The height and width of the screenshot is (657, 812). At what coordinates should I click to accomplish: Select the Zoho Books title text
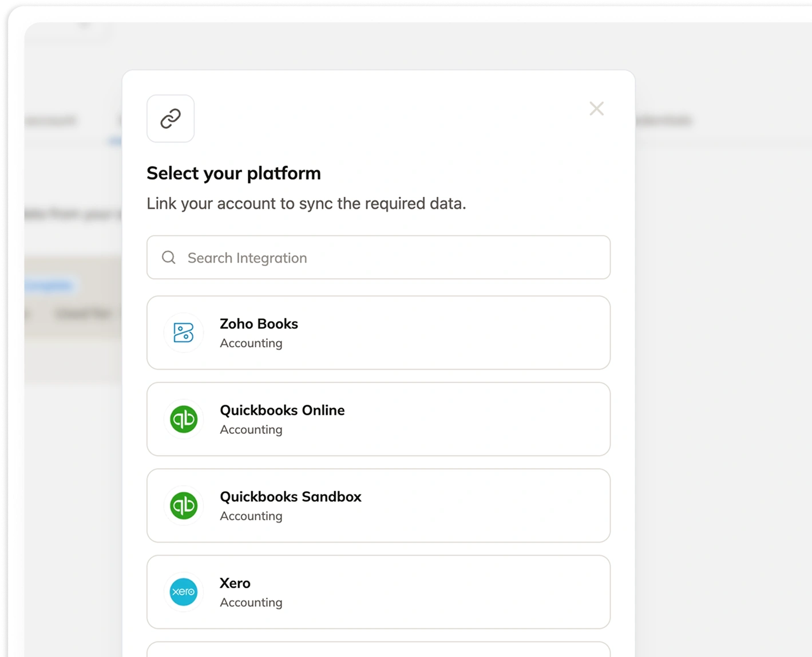(259, 324)
